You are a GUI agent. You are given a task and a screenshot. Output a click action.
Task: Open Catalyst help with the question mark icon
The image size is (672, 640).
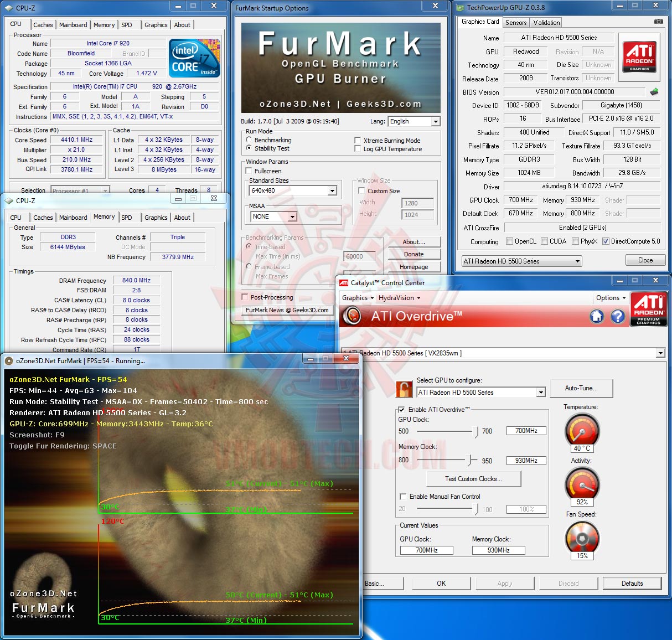[617, 316]
